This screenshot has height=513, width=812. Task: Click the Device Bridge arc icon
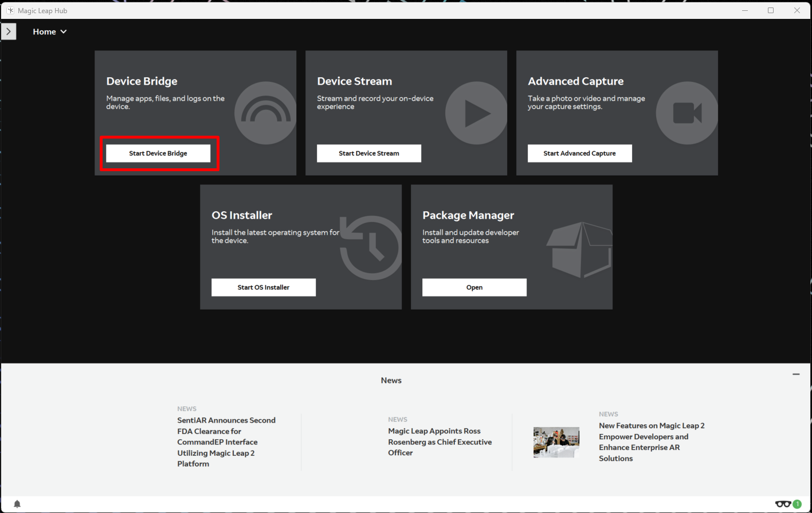[265, 113]
